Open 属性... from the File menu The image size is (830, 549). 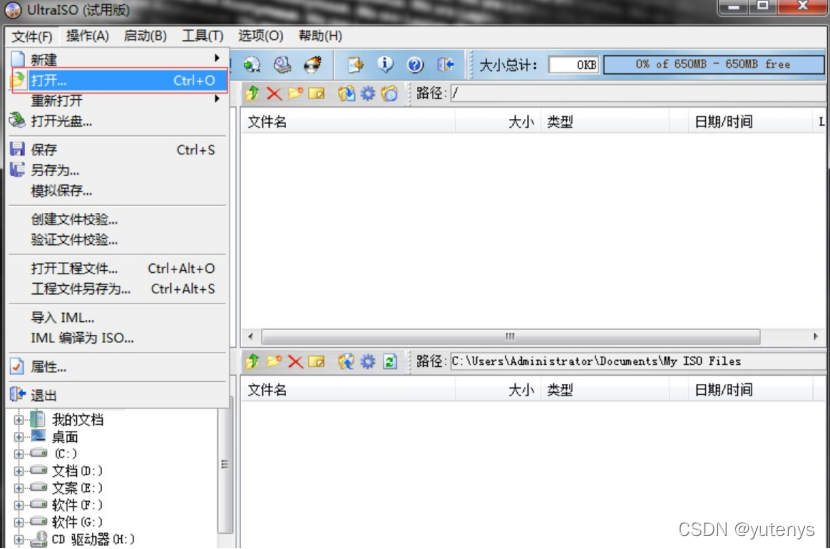[118, 367]
